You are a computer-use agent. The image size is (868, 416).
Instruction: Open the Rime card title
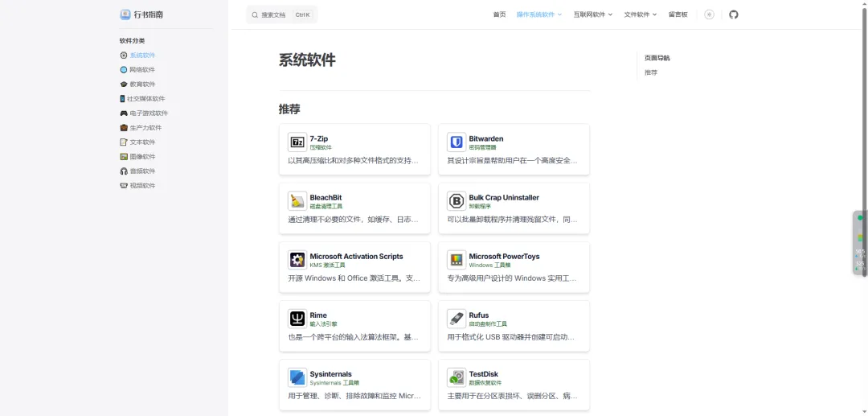tap(318, 315)
